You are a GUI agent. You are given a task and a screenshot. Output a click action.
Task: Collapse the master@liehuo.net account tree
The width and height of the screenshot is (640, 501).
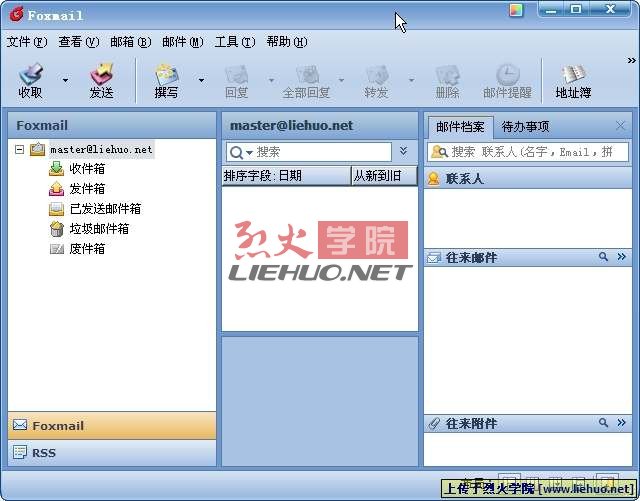tap(19, 149)
